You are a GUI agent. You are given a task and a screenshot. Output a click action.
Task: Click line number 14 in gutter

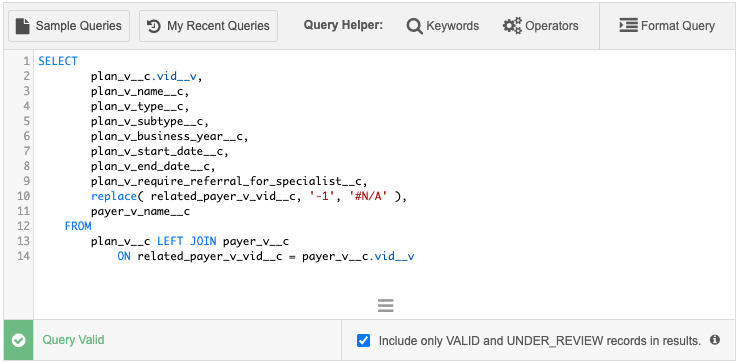point(24,256)
